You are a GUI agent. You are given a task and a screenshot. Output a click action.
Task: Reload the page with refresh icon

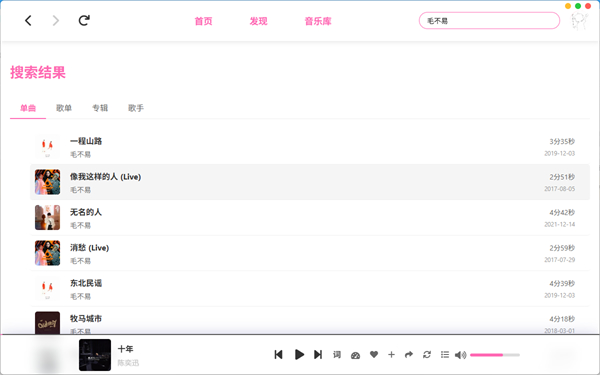point(84,20)
